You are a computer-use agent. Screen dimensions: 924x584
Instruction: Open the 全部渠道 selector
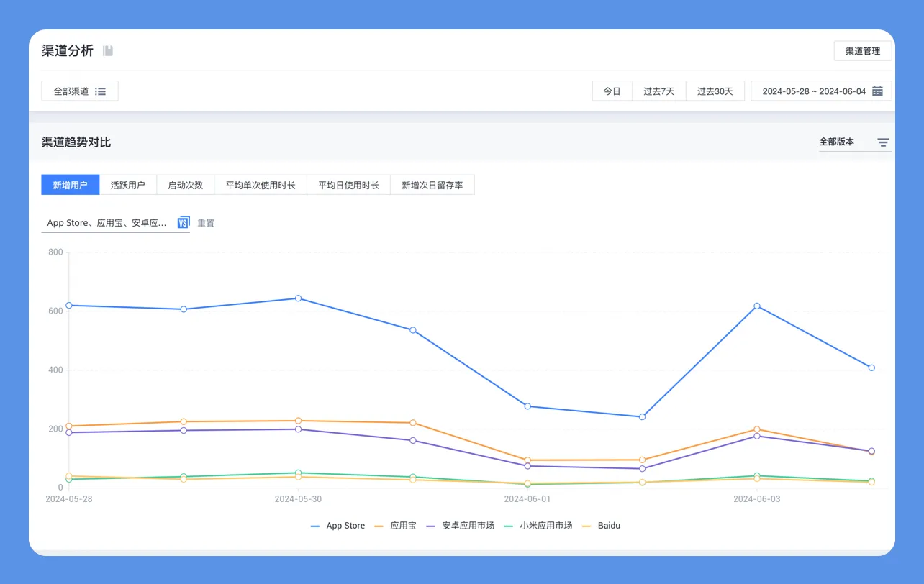80,91
